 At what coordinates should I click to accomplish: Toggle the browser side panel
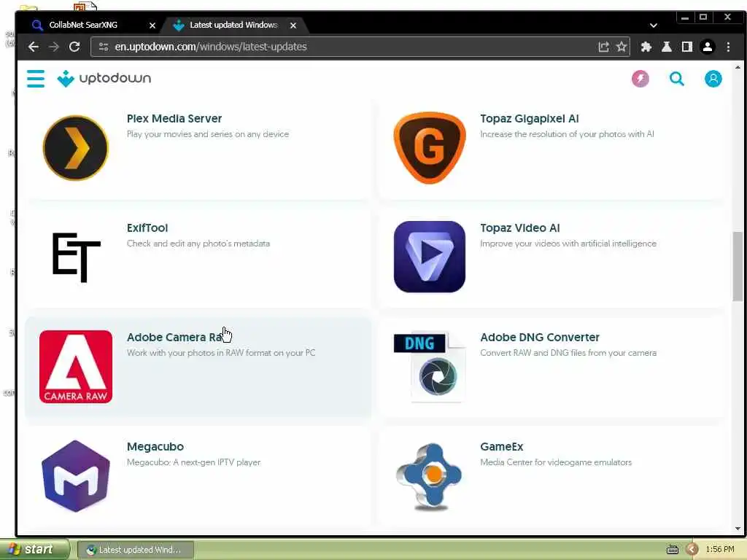point(687,47)
